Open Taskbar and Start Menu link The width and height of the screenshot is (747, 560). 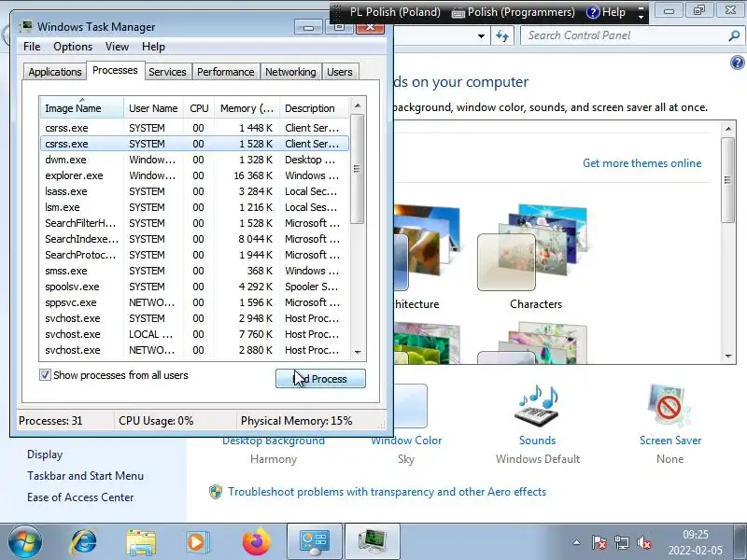[x=85, y=476]
